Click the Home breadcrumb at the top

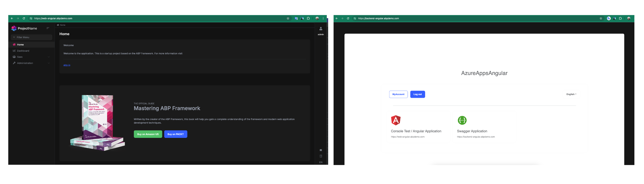[61, 25]
